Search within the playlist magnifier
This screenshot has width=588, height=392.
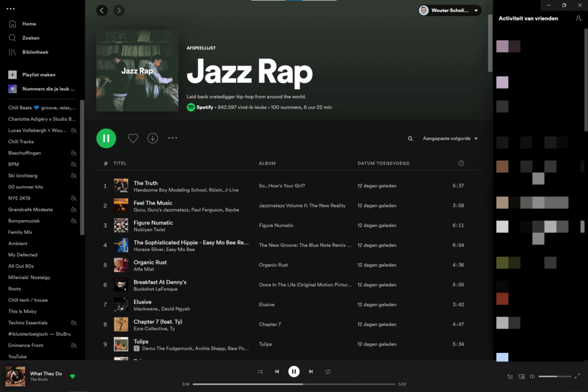pos(410,139)
